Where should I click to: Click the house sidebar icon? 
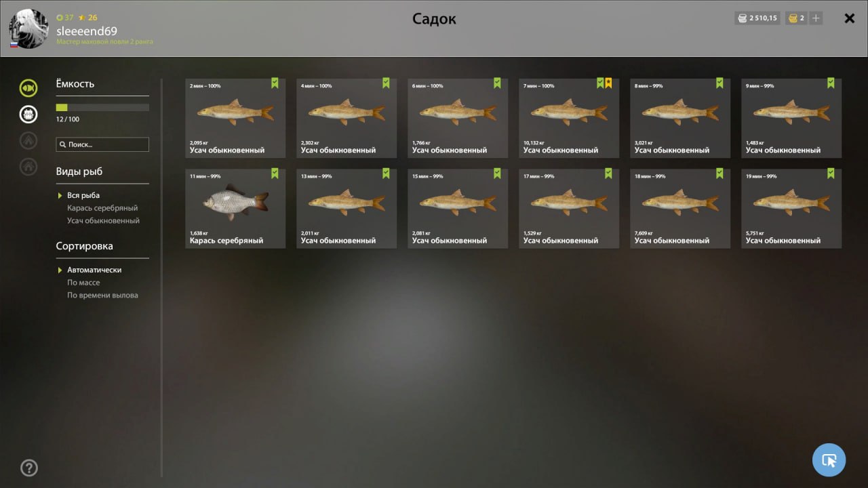point(28,166)
